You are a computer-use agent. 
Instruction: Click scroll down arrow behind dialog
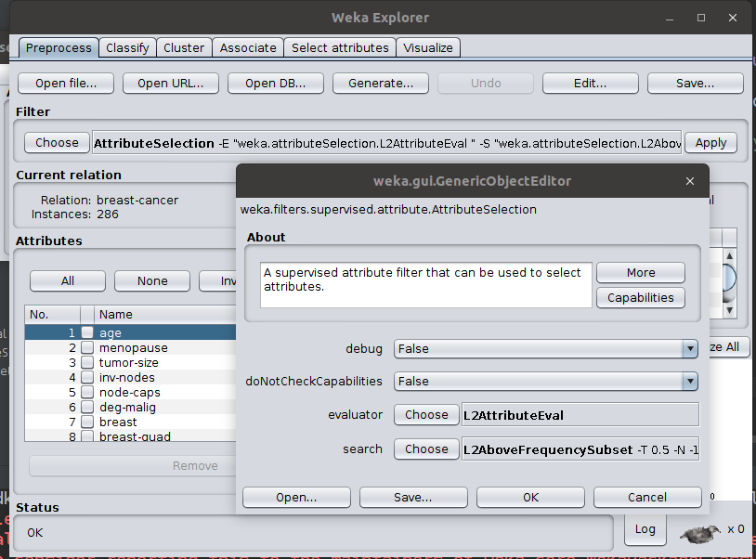[729, 310]
